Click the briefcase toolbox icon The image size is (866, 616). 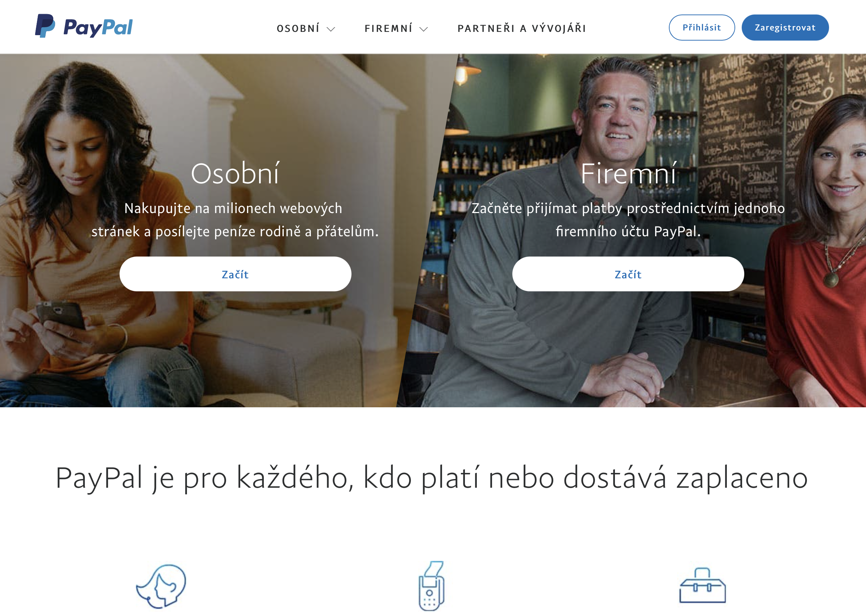tap(702, 585)
